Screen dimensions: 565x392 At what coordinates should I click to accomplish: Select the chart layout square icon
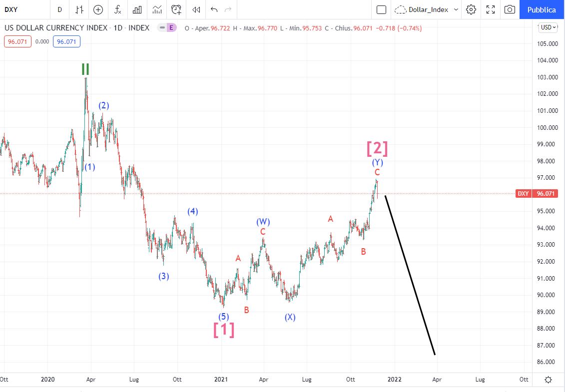(381, 9)
